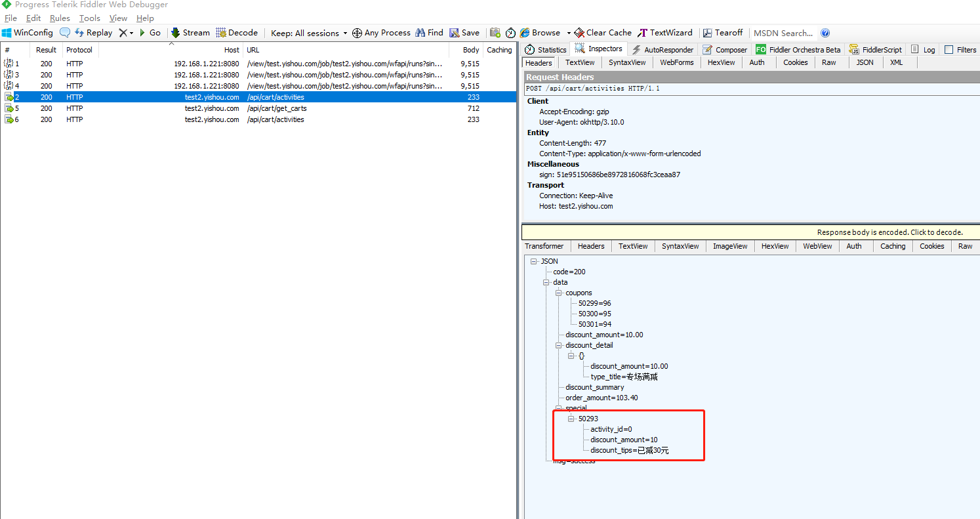Clear Cache from the toolbar
Image resolution: width=980 pixels, height=519 pixels.
tap(603, 33)
